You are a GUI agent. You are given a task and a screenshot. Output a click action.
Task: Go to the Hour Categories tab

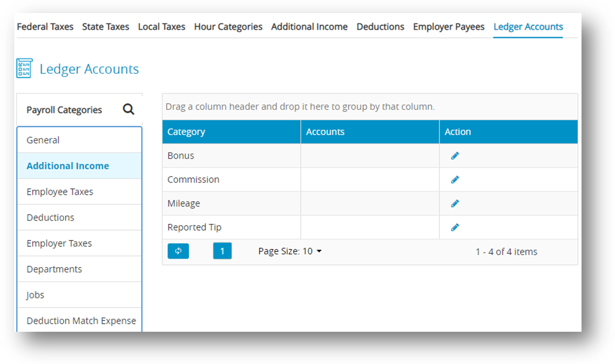228,27
